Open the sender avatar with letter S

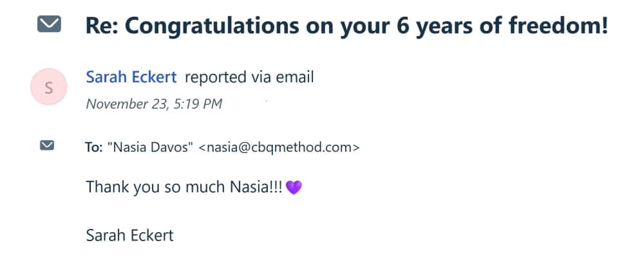49,89
